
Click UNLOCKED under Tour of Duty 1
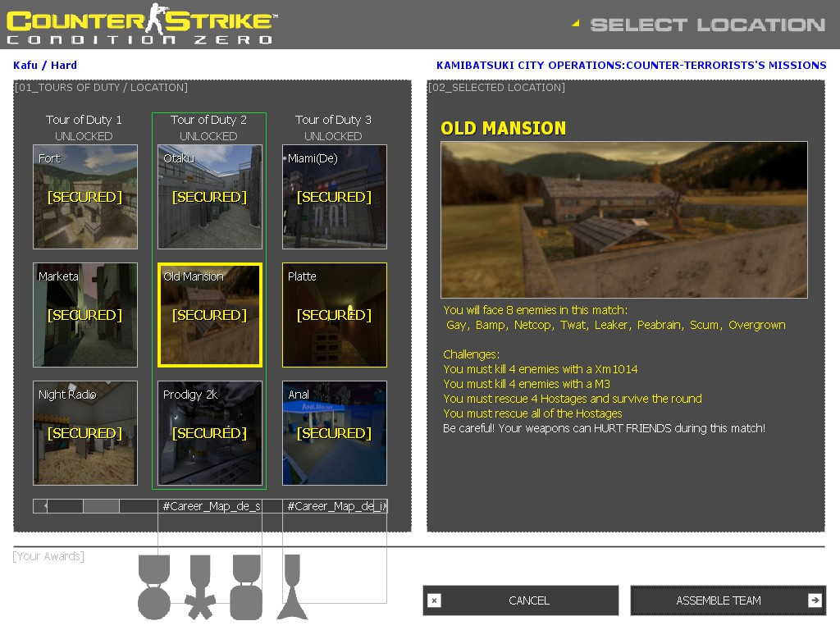[x=84, y=136]
